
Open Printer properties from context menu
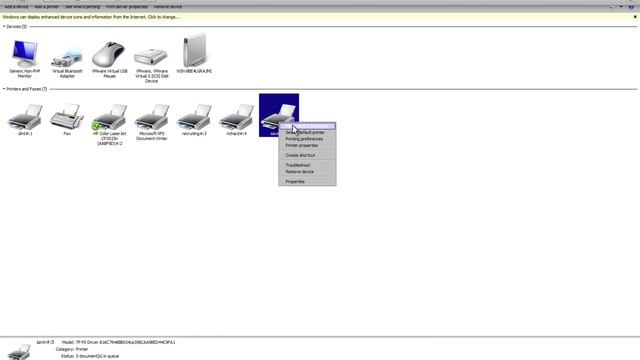pos(307,146)
